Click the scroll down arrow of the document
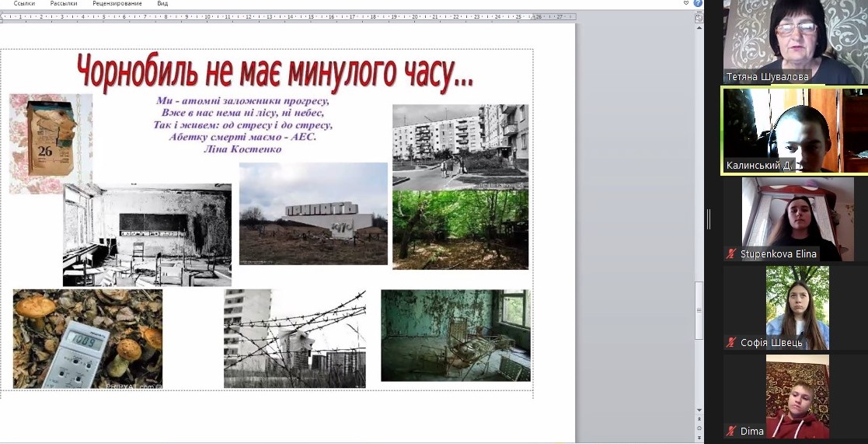This screenshot has width=868, height=444. (698, 410)
